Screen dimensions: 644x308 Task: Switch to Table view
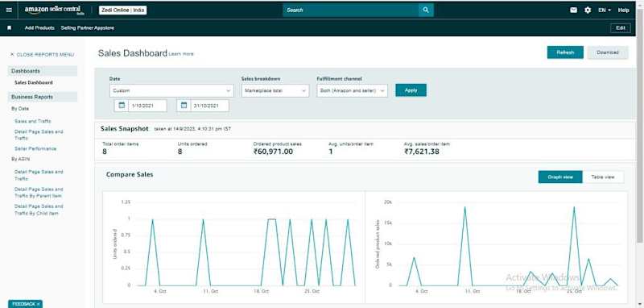(x=603, y=177)
